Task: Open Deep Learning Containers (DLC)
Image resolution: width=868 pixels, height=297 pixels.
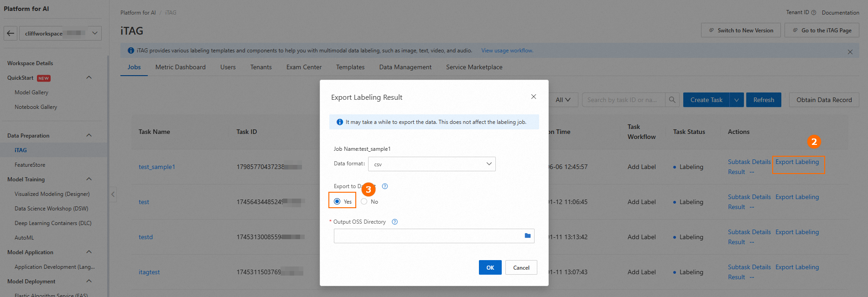Action: click(x=53, y=223)
